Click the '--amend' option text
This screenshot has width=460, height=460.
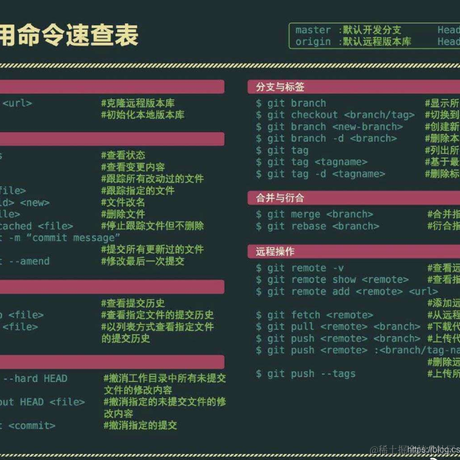pyautogui.click(x=29, y=261)
